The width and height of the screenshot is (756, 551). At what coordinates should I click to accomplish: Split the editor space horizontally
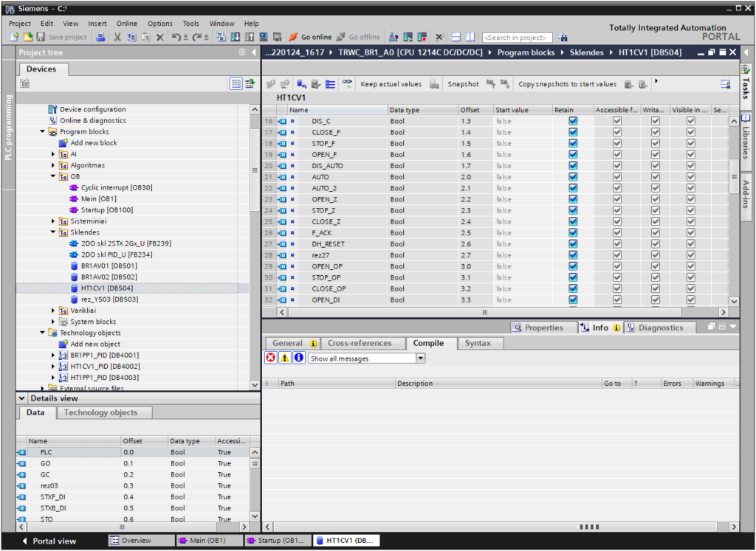click(x=456, y=37)
